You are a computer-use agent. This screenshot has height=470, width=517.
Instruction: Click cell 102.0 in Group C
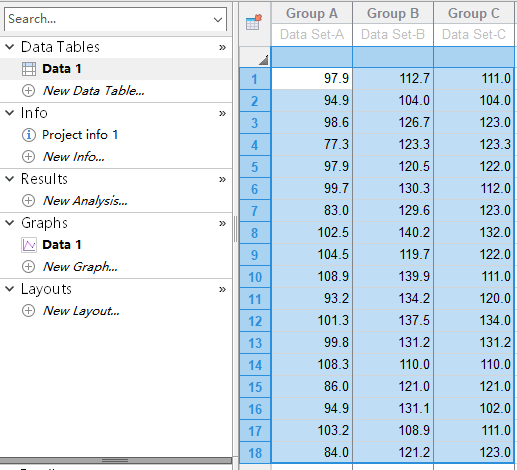tap(474, 409)
